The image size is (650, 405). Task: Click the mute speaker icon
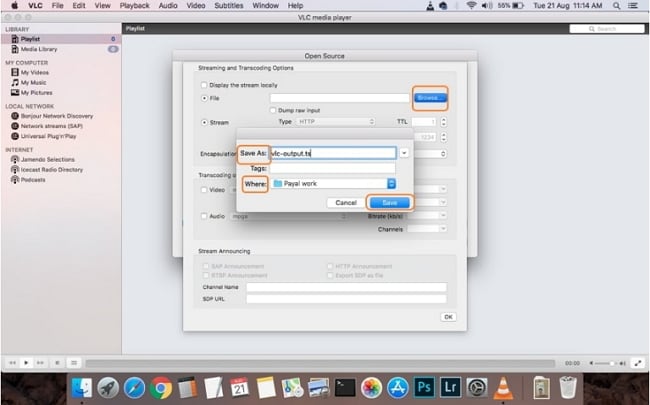[x=591, y=364]
